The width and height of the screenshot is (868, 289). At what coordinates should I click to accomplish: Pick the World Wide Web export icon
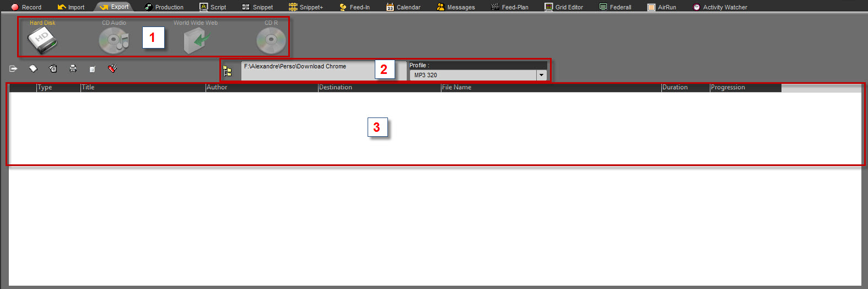coord(196,41)
